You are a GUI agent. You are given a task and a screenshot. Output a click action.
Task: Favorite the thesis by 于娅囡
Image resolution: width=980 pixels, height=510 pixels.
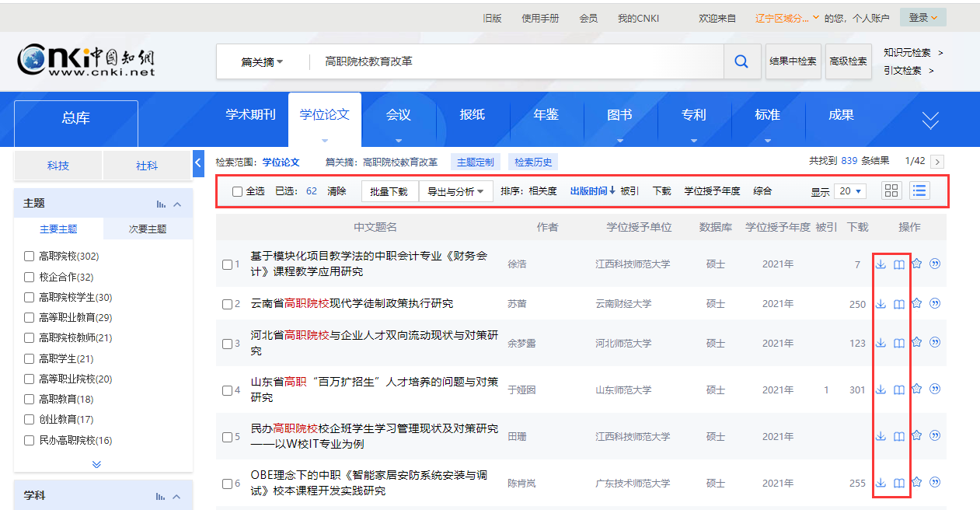click(x=916, y=389)
